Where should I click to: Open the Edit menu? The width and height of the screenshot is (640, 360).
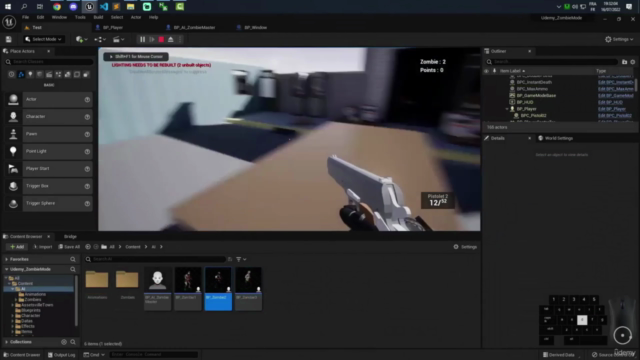(x=40, y=17)
